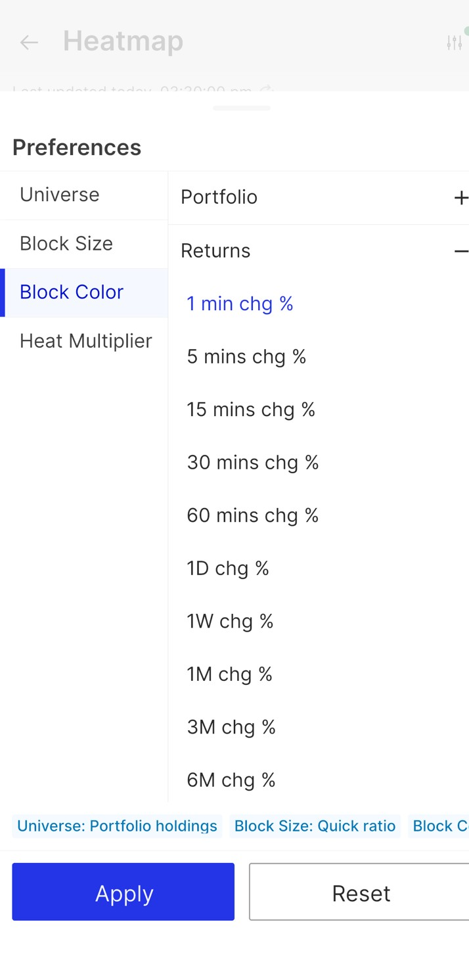Select the 5 mins chg % option

click(x=246, y=357)
